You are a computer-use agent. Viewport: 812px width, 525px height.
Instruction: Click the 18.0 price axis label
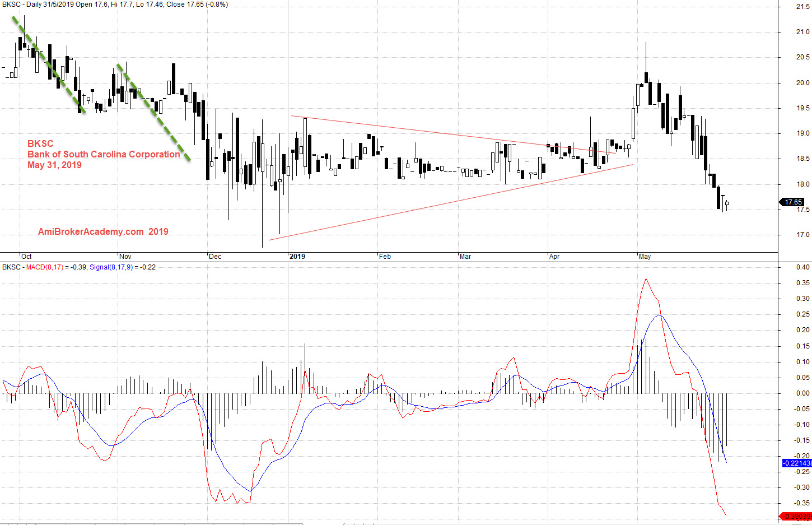pyautogui.click(x=802, y=184)
